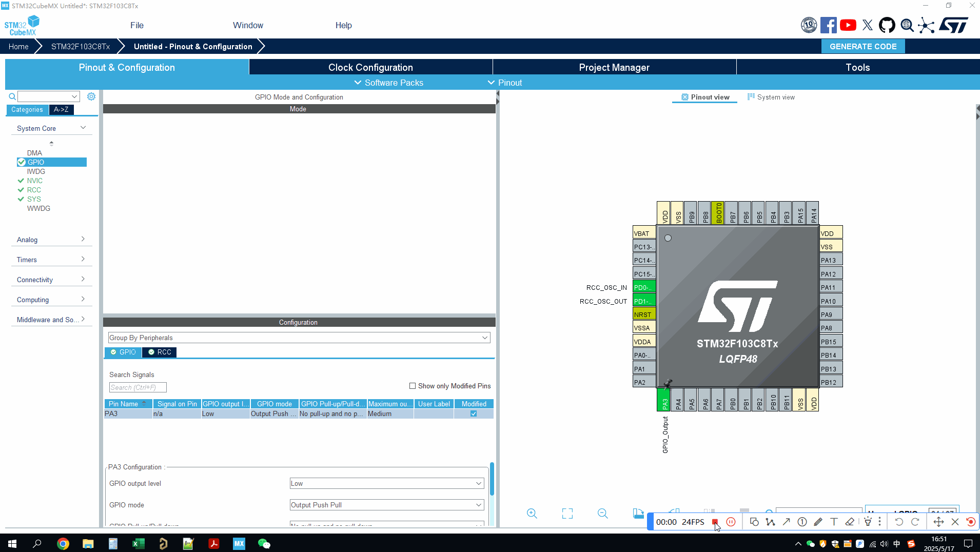Open ST YouTube channel icon
The image size is (980, 552).
[848, 25]
